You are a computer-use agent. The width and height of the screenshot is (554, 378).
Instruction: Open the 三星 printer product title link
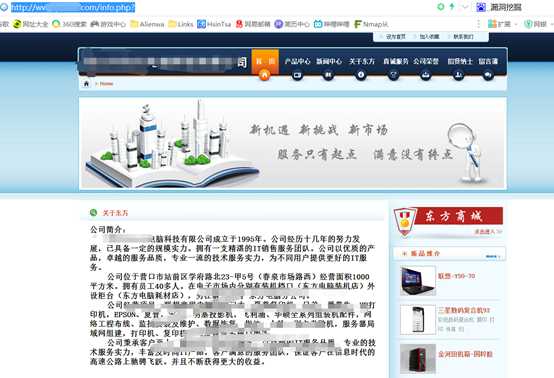coord(464,311)
